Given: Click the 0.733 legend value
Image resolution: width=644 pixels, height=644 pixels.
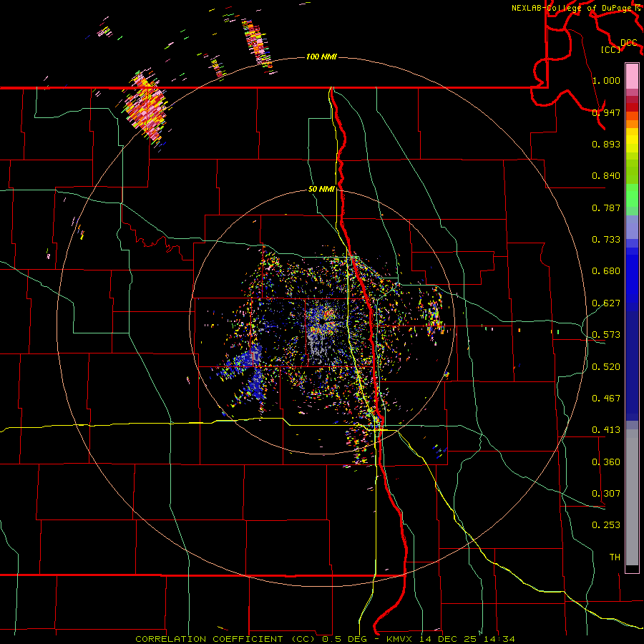Looking at the screenshot, I should pyautogui.click(x=606, y=240).
